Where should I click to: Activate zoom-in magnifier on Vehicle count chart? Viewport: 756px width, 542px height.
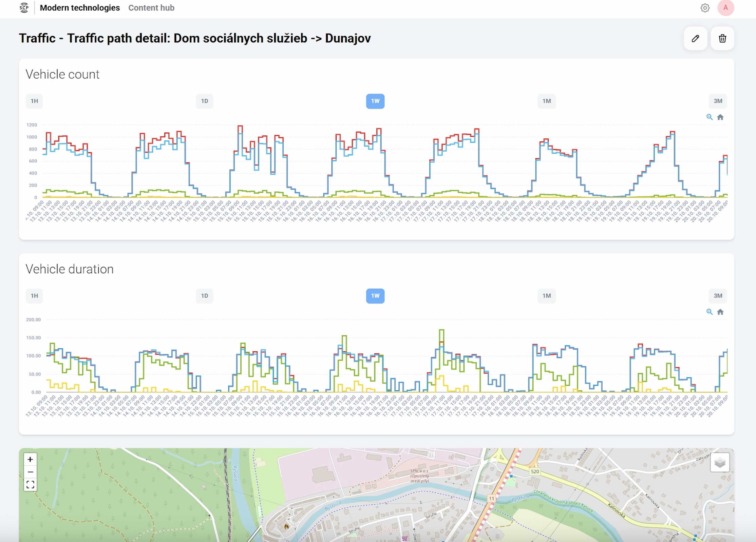coord(710,117)
